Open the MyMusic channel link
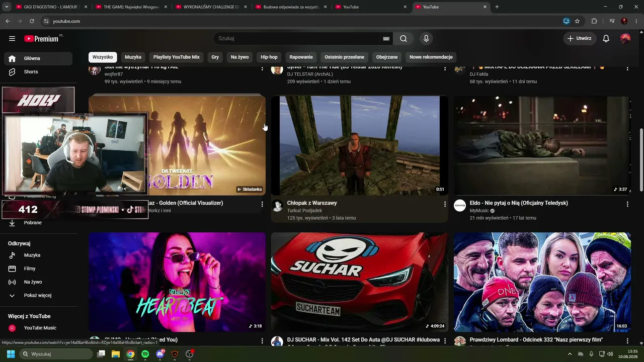This screenshot has height=362, width=644. pyautogui.click(x=479, y=211)
